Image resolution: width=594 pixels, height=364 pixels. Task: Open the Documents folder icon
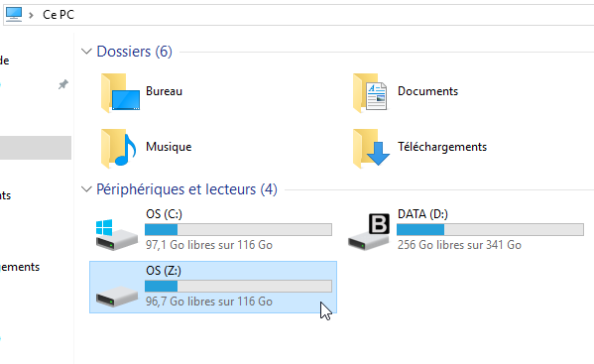370,93
